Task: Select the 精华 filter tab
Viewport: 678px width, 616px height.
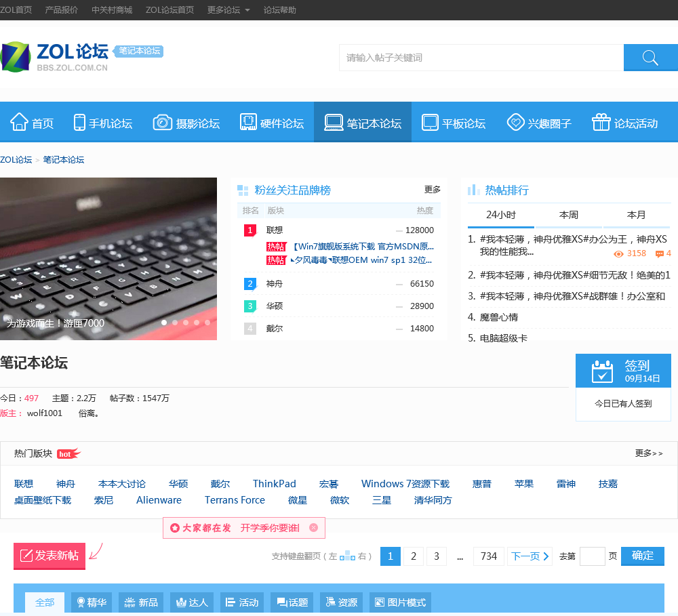Action: 92,602
